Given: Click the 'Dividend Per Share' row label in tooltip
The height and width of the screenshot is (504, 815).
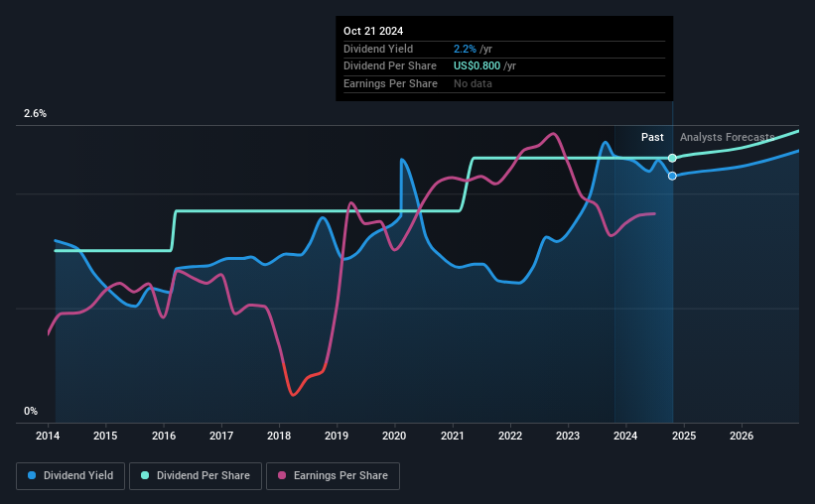Looking at the screenshot, I should tap(390, 66).
